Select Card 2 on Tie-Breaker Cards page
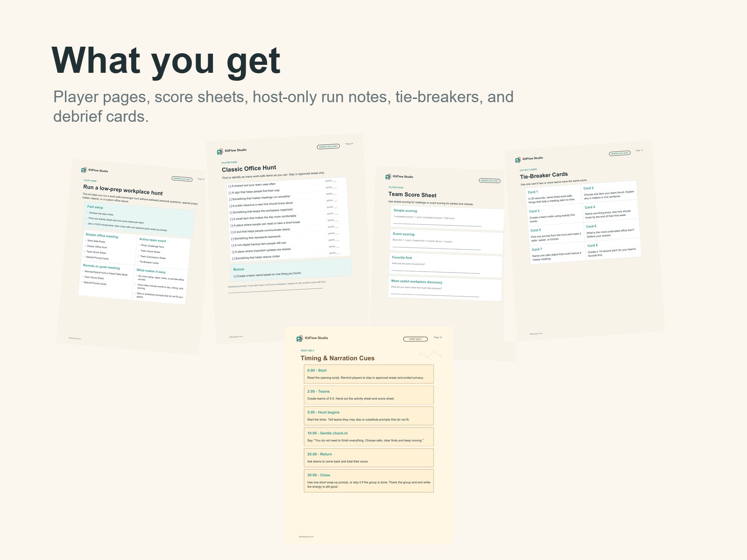747x560 pixels. (x=609, y=192)
